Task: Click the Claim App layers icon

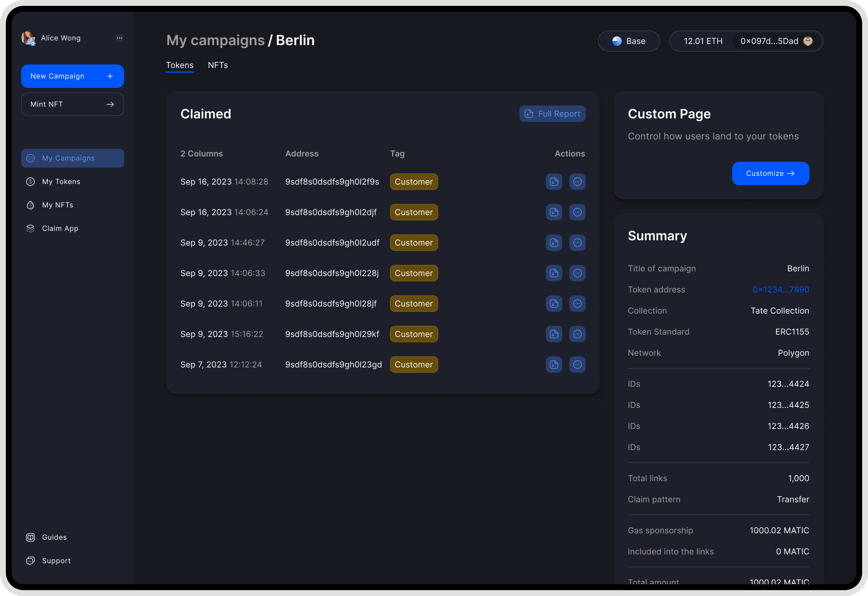Action: [x=31, y=228]
